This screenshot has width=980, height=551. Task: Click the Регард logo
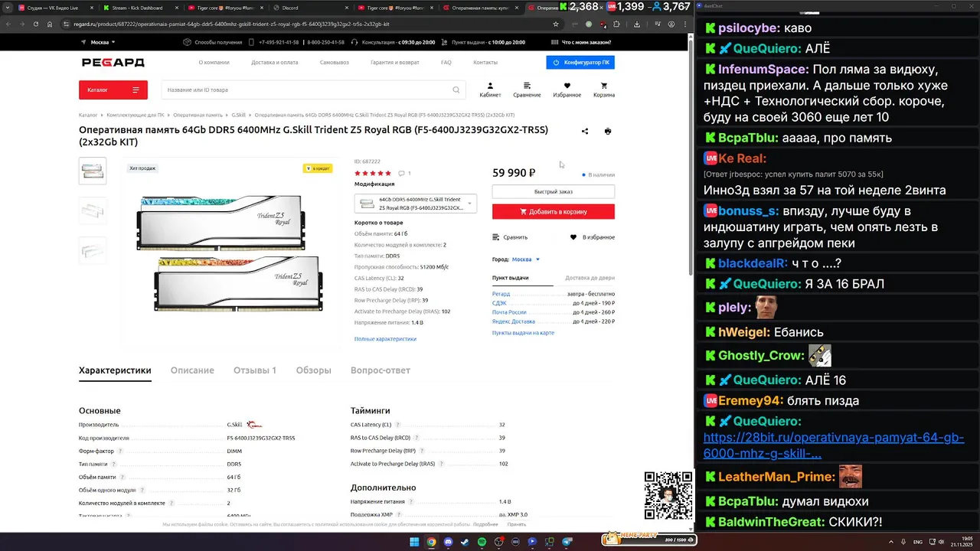(x=113, y=63)
